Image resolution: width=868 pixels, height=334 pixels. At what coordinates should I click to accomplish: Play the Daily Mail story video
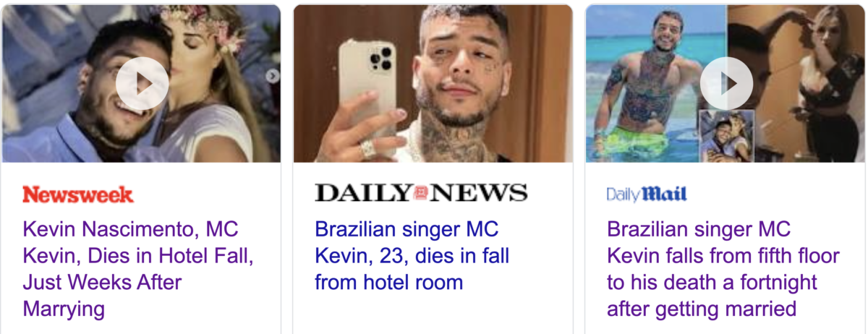[726, 84]
